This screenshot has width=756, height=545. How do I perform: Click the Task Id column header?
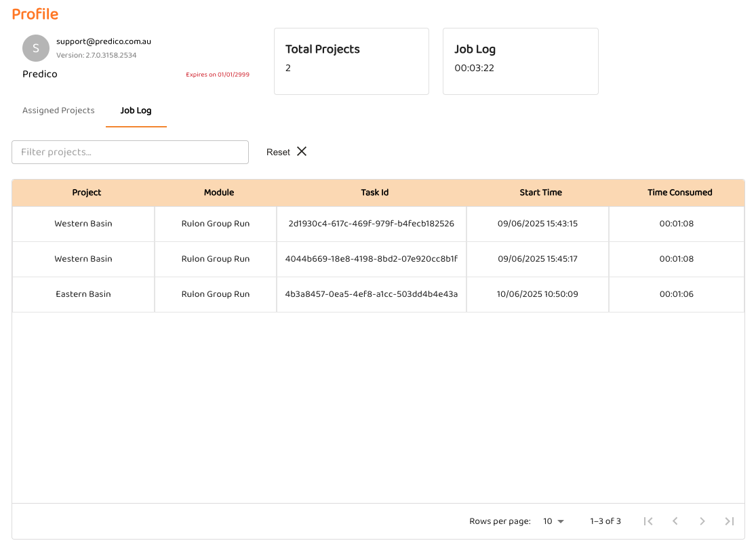[x=374, y=193]
